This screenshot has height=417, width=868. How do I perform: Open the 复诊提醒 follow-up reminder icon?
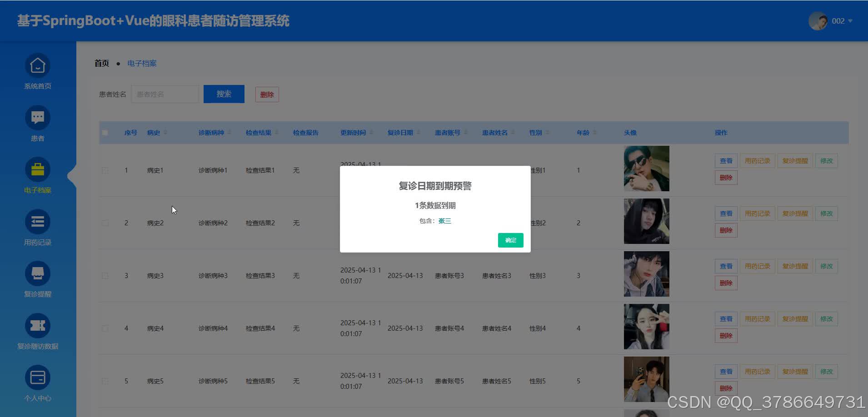[x=37, y=273]
